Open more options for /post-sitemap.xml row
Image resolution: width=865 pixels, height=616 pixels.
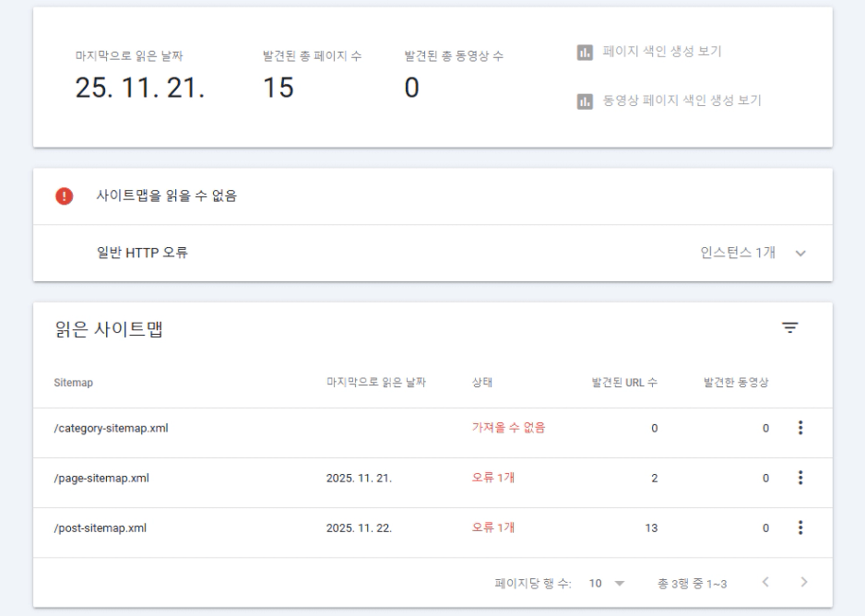pyautogui.click(x=800, y=527)
